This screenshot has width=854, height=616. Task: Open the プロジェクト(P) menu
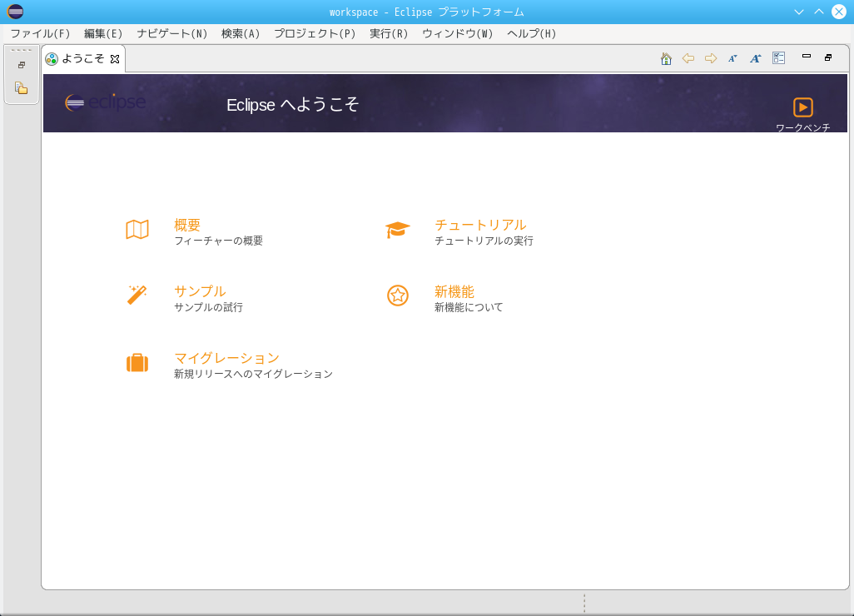315,34
